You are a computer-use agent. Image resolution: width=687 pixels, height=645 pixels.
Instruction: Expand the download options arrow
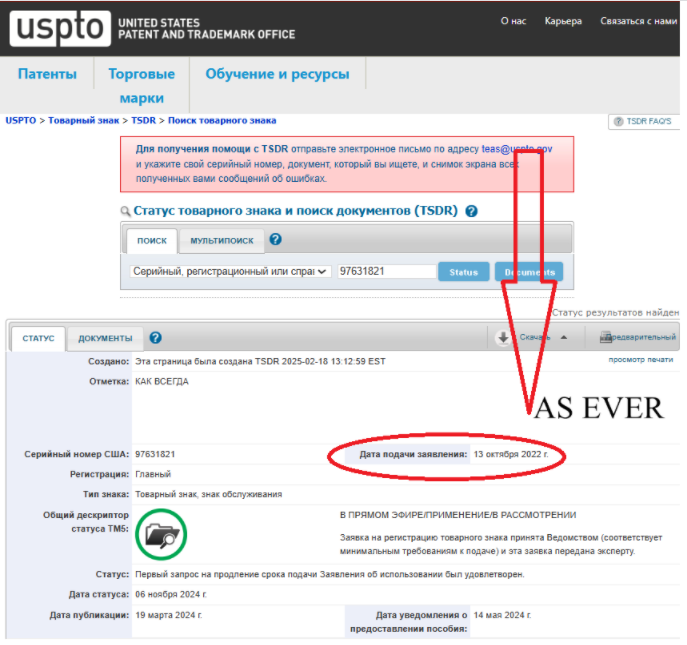pyautogui.click(x=564, y=337)
